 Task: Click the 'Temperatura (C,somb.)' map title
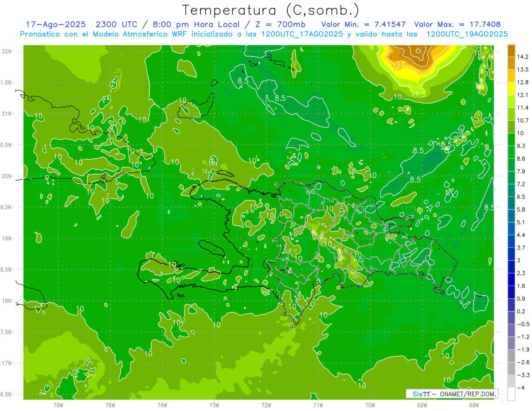(271, 10)
